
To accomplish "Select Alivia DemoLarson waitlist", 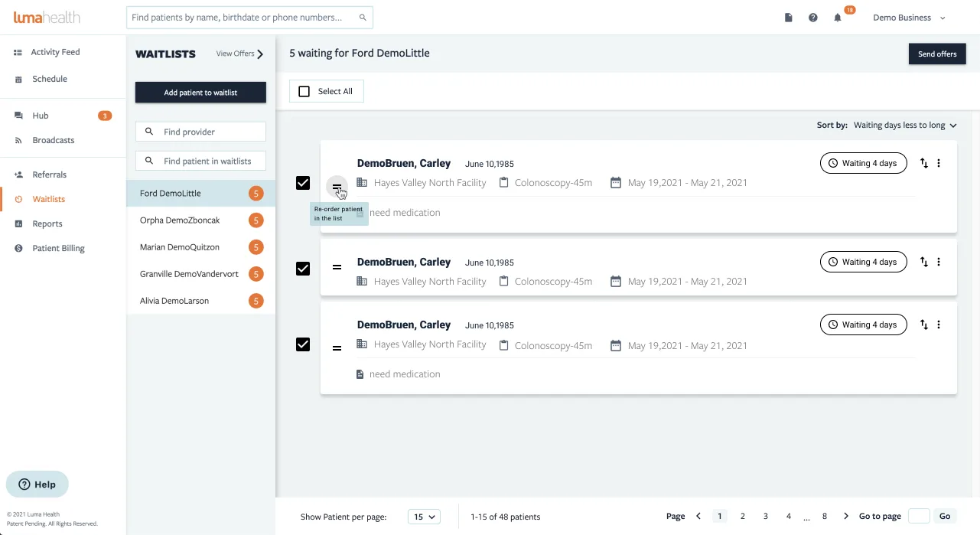I will [x=200, y=301].
